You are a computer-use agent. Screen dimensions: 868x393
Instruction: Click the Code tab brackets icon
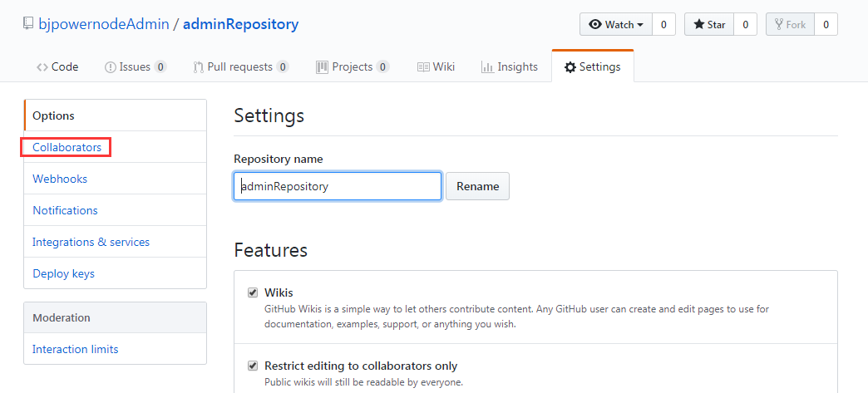pyautogui.click(x=42, y=67)
